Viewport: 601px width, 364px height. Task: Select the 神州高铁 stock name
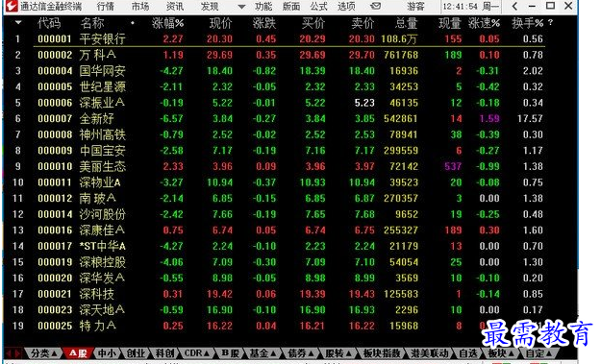102,134
